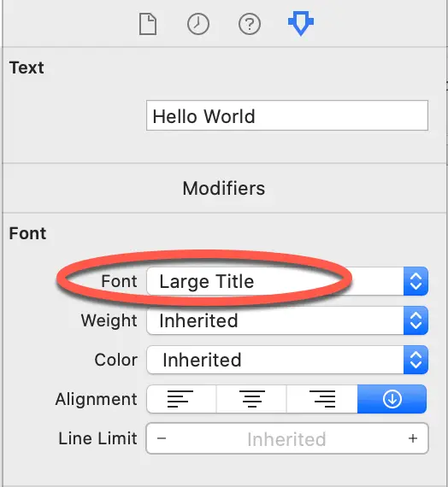Click the Line Limit Inherited field
The width and height of the screenshot is (448, 487).
[287, 438]
